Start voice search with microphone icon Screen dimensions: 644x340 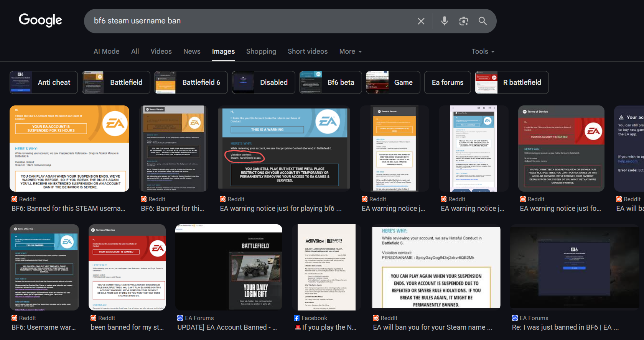[444, 21]
